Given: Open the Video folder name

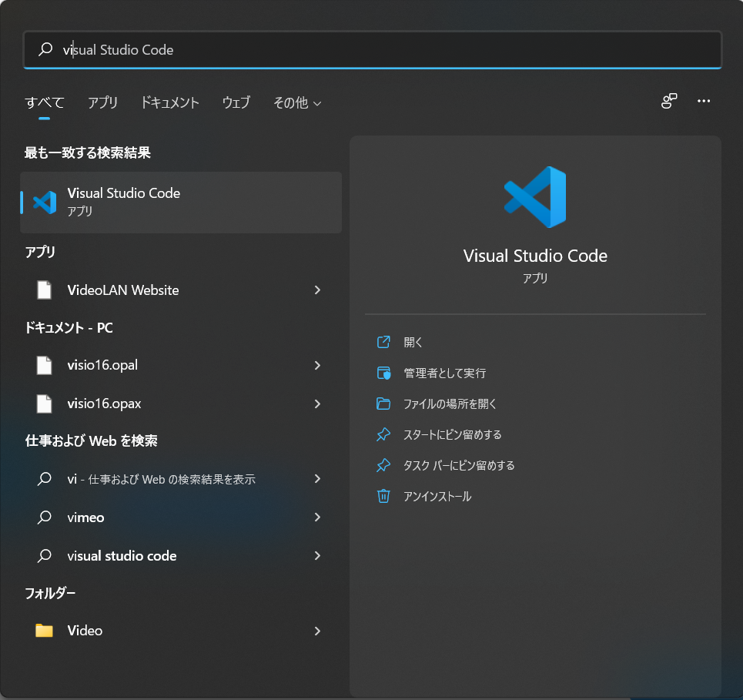Looking at the screenshot, I should 85,631.
